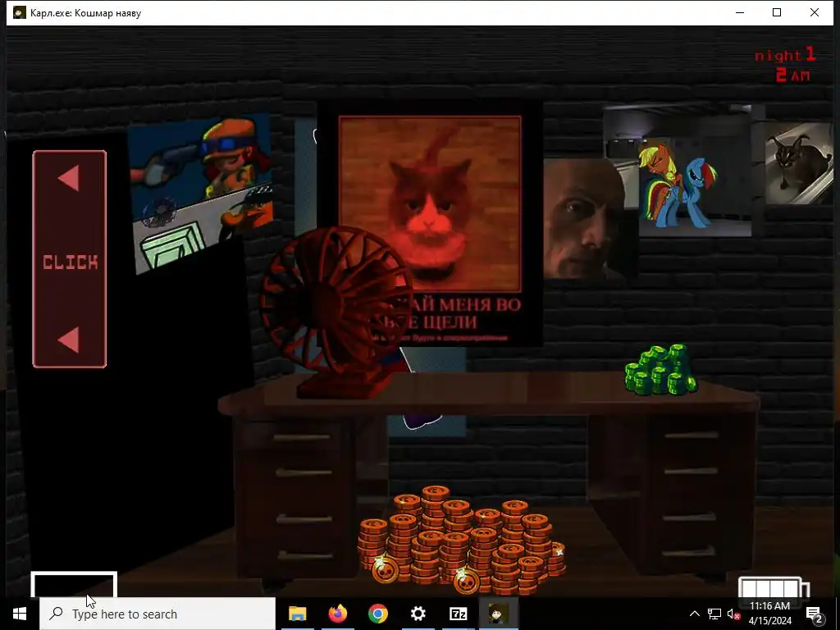Click the taskbar search box
This screenshot has height=630, width=840.
(157, 614)
